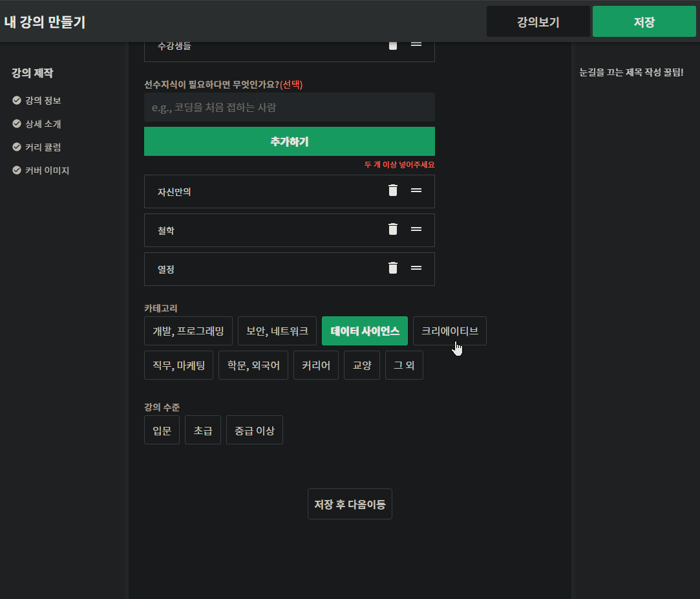Pick the 그 외 category
This screenshot has height=599, width=700.
click(x=404, y=365)
